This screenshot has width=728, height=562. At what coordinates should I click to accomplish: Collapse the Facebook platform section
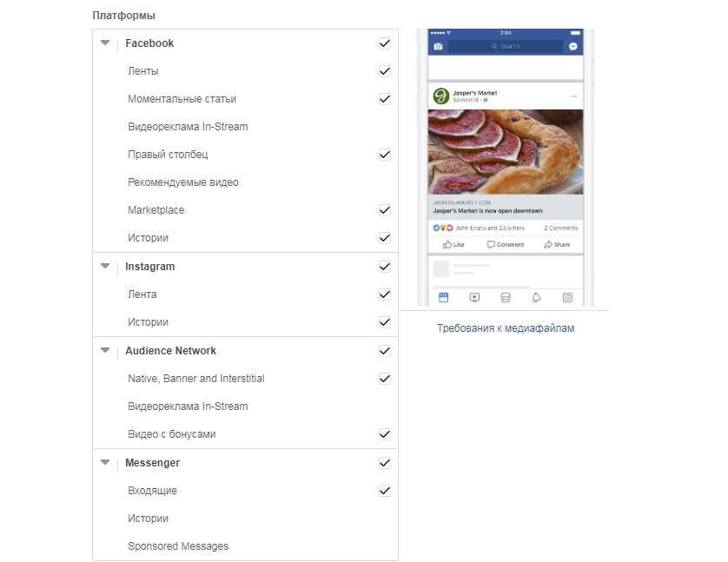click(x=105, y=43)
